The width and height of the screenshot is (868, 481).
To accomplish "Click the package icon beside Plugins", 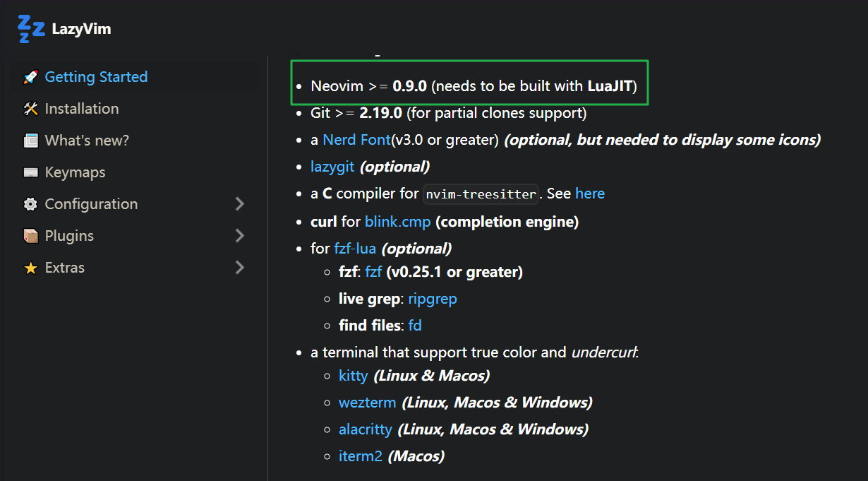I will (x=30, y=236).
